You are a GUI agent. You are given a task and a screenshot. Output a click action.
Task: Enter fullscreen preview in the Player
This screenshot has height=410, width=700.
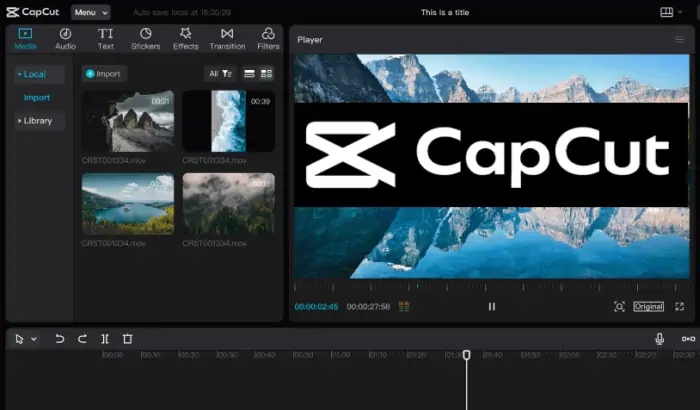680,306
